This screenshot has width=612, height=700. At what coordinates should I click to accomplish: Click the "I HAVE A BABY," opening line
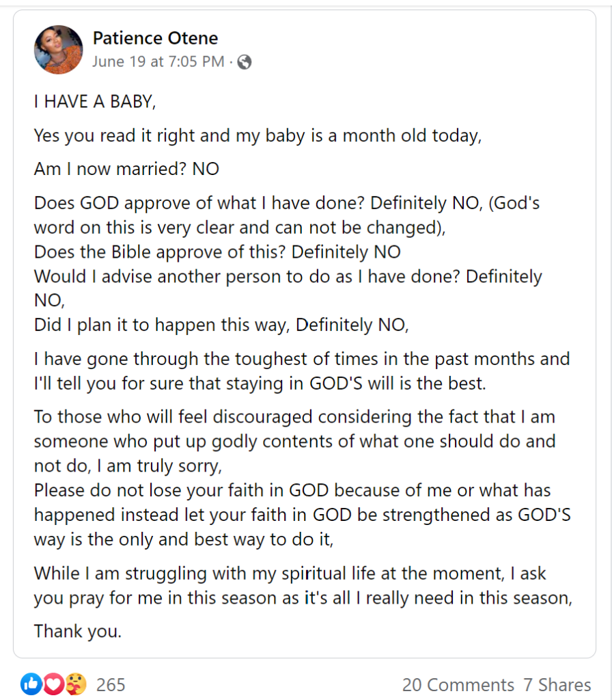(x=96, y=103)
